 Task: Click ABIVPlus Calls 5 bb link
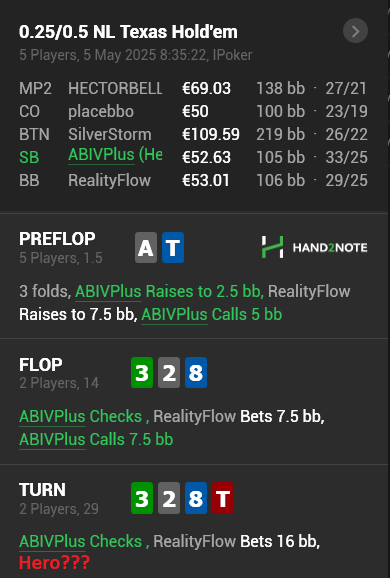pos(212,315)
